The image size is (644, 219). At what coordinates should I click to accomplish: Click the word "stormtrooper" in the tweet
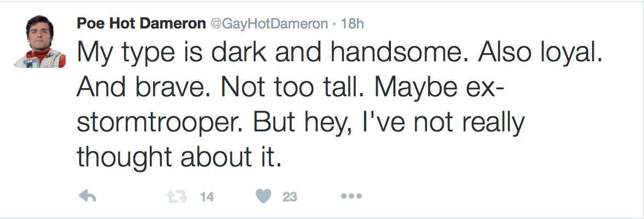[x=160, y=122]
